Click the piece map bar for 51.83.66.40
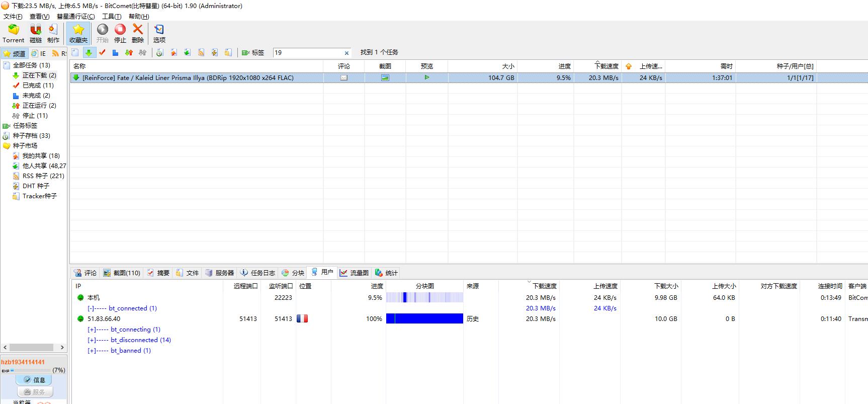 [424, 318]
